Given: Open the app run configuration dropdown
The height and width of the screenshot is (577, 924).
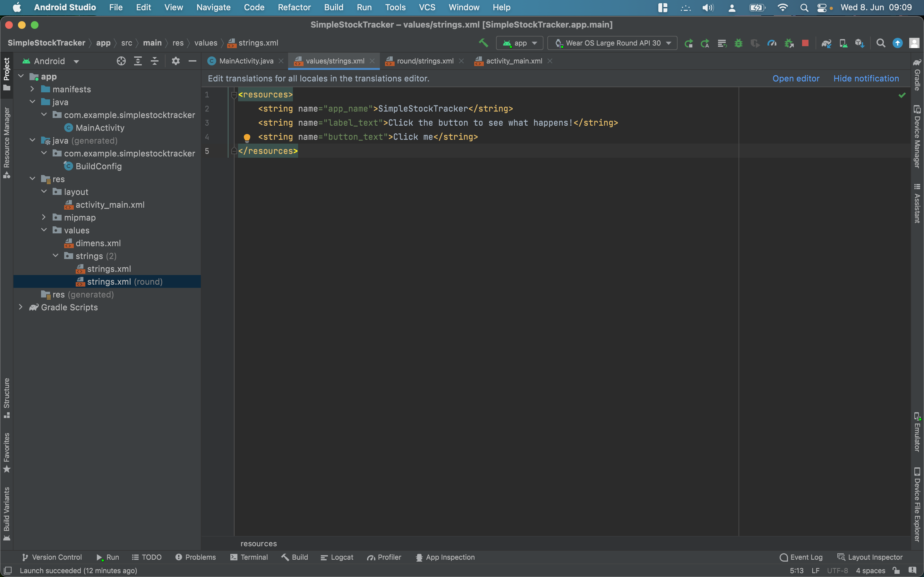Looking at the screenshot, I should click(519, 43).
